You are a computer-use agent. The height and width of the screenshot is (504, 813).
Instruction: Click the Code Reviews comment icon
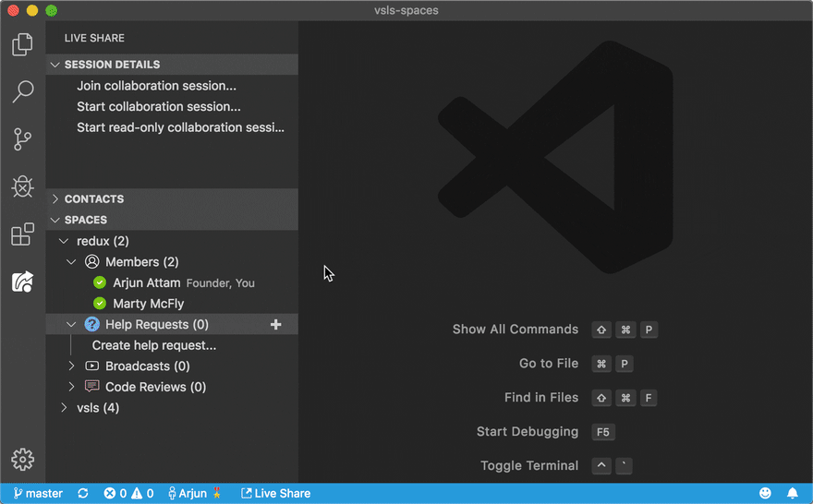pos(91,387)
